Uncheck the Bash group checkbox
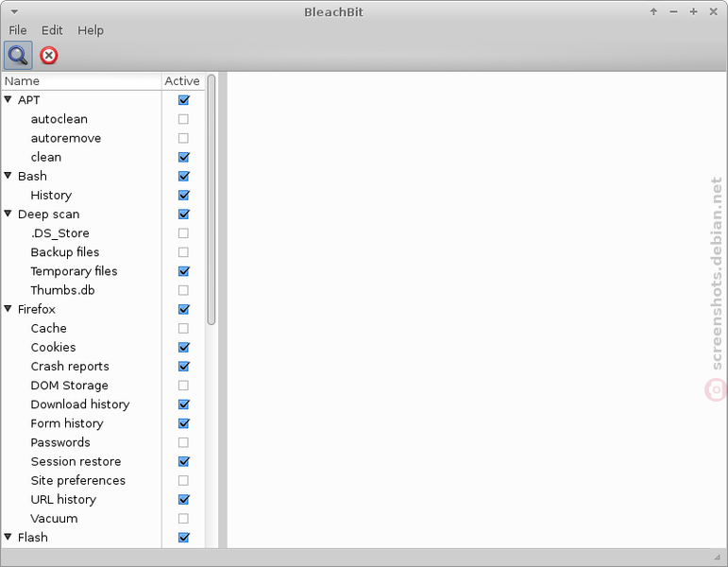This screenshot has width=728, height=567. click(x=183, y=176)
